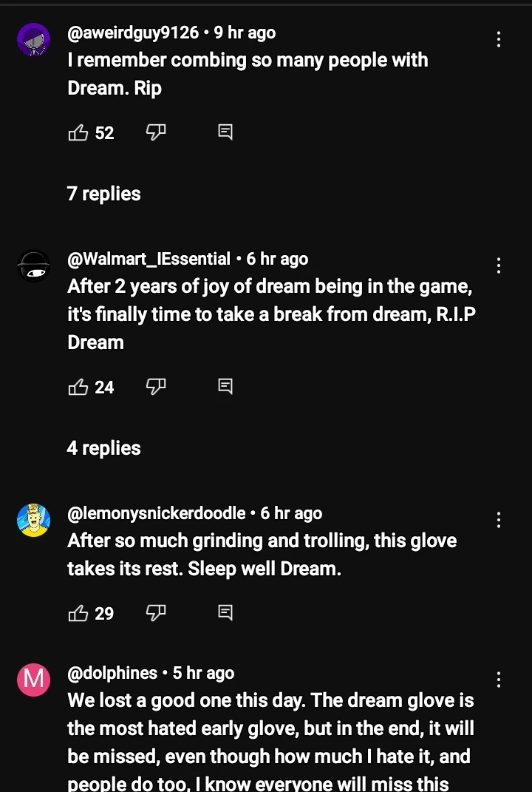View @Walmart_IEssential's profile picture
The image size is (532, 792).
(x=33, y=266)
